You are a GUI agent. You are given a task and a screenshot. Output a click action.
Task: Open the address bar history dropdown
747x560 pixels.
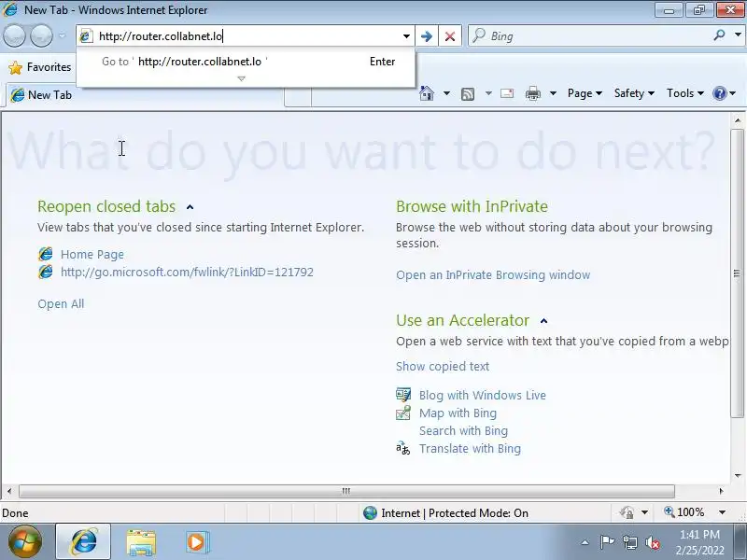click(x=406, y=36)
